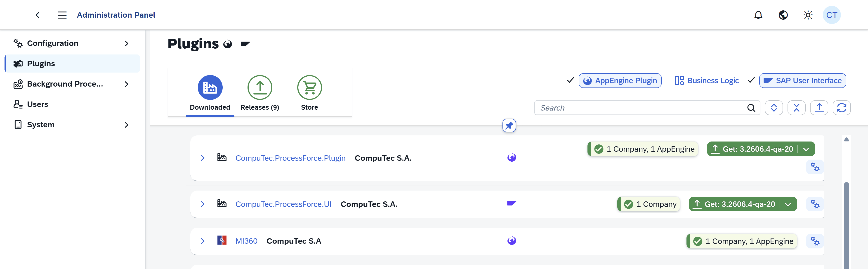Click SAP UI type icon in ProcessForce.UI row
The height and width of the screenshot is (269, 868).
(512, 203)
